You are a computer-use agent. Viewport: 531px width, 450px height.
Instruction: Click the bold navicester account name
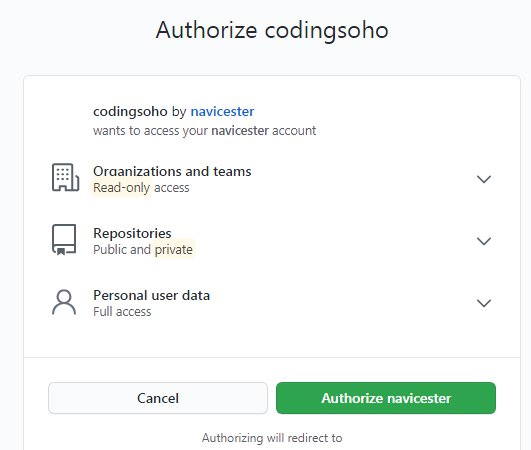(x=240, y=131)
